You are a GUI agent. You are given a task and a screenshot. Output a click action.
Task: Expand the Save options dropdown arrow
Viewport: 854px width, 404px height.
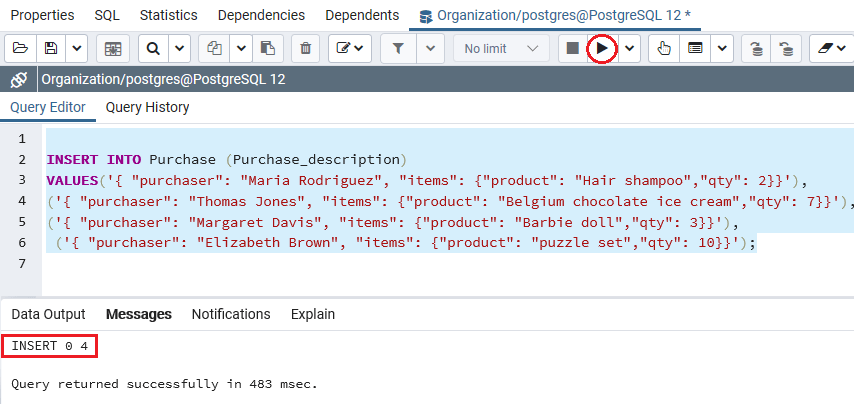[77, 48]
